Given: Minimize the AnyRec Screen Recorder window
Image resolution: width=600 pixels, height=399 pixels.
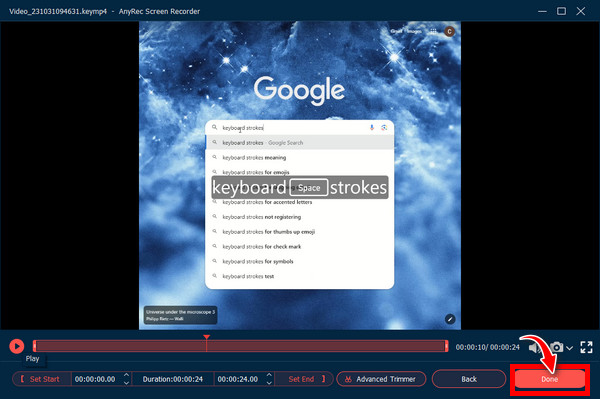Looking at the screenshot, I should (542, 11).
